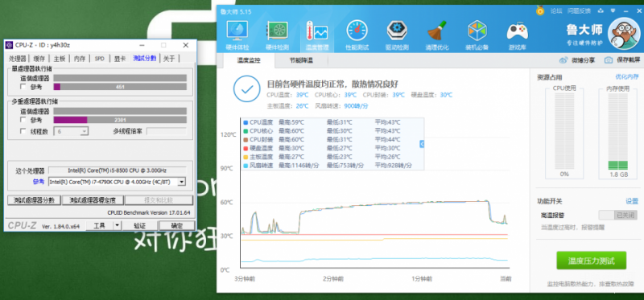
Task: Open the 装机必备 box icon
Action: (477, 31)
